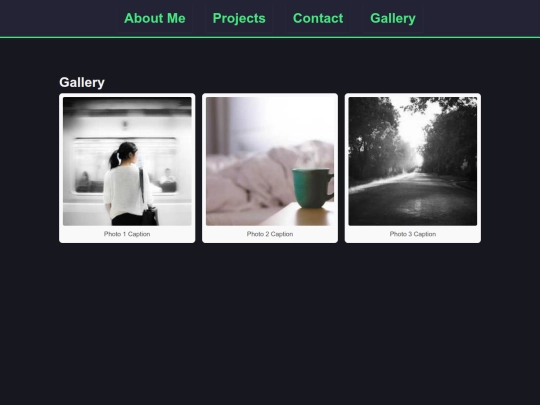Click the woman's black shoulder bag

pos(150,216)
